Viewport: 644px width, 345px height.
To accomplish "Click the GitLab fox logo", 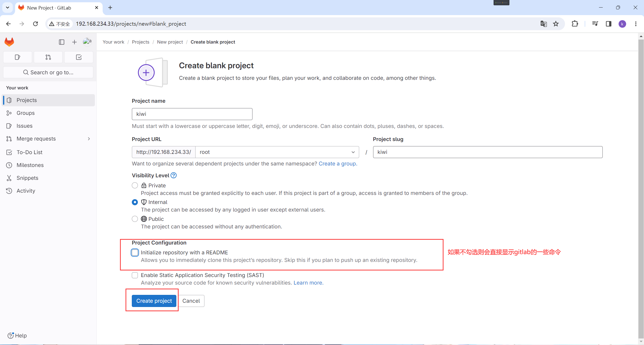I will click(x=9, y=42).
